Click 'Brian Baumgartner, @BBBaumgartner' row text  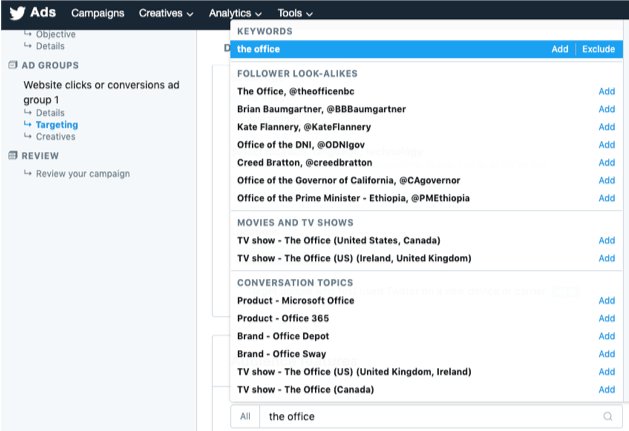point(321,109)
